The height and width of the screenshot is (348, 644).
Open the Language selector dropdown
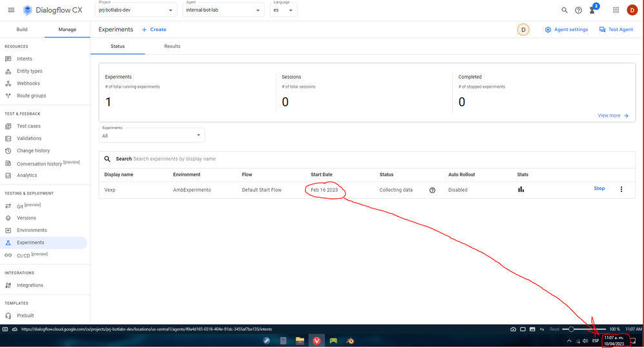283,10
